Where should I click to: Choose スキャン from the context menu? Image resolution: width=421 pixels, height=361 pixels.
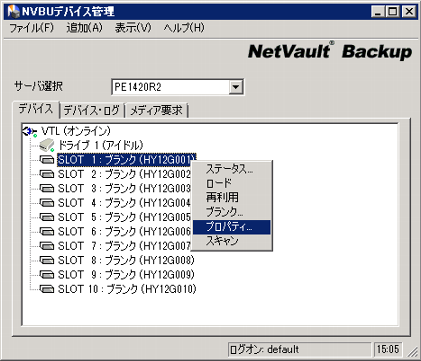[x=232, y=241]
